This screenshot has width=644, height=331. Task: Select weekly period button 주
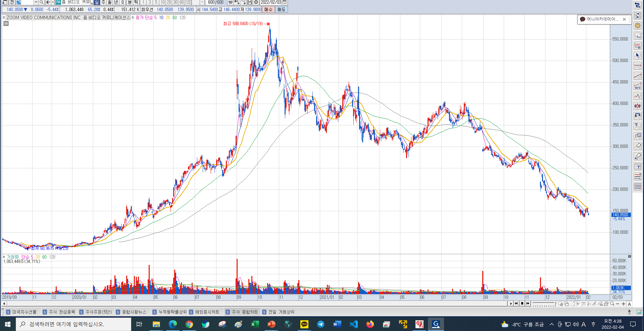tap(103, 2)
